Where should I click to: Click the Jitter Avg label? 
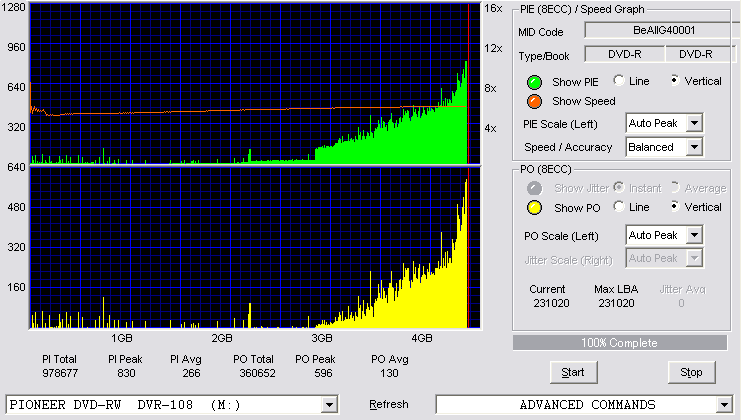pos(682,289)
